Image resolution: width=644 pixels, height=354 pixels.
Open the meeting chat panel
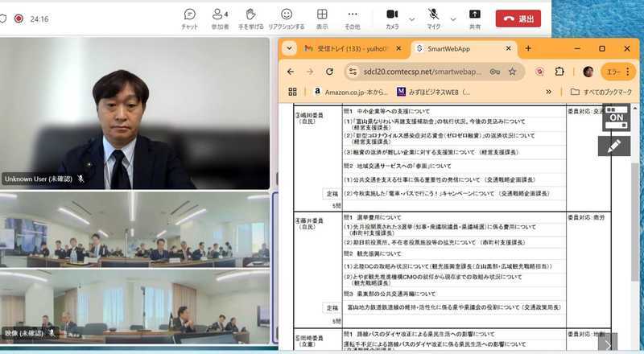point(189,18)
